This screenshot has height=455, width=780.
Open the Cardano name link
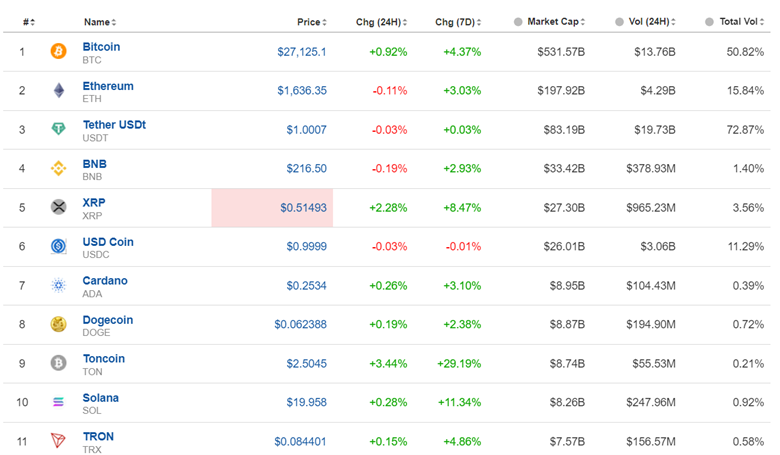(x=105, y=280)
